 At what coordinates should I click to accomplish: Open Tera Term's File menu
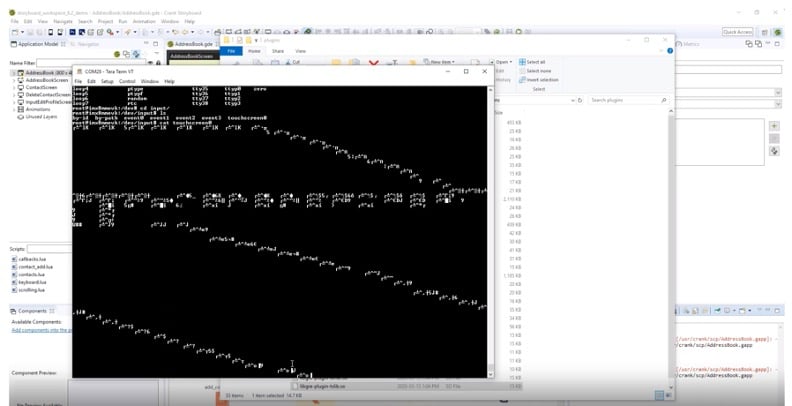78,81
